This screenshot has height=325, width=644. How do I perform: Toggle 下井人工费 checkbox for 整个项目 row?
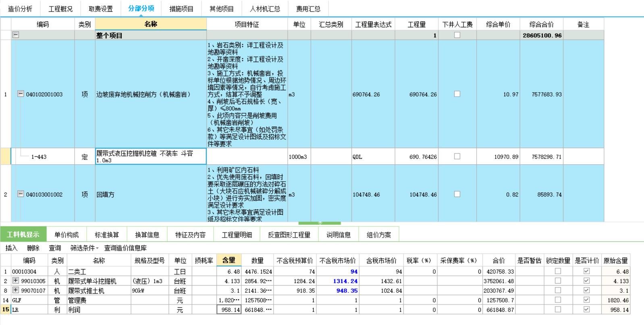[x=457, y=35]
